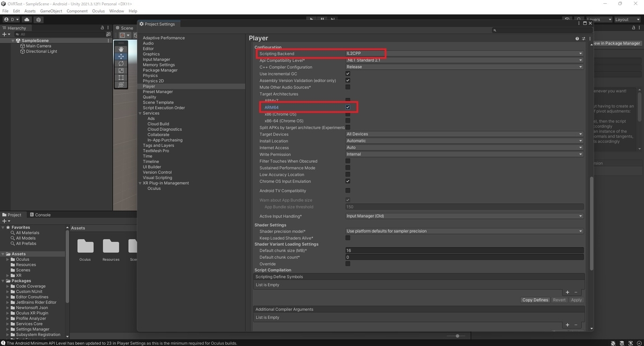
Task: Select the Move tool in Scene view
Action: coord(121,56)
